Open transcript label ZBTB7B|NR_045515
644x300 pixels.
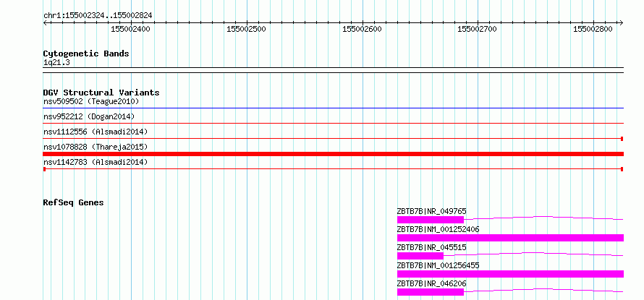coord(432,247)
